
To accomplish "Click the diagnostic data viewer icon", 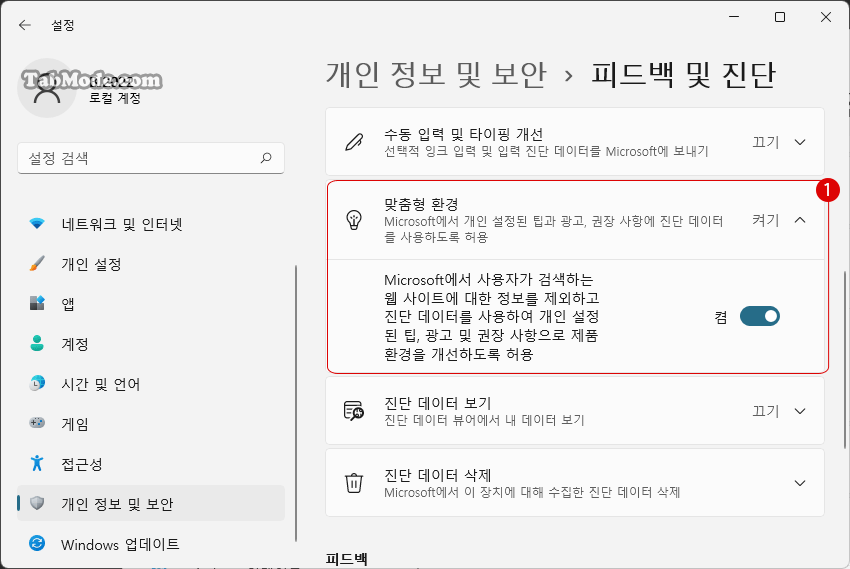I will click(x=354, y=411).
